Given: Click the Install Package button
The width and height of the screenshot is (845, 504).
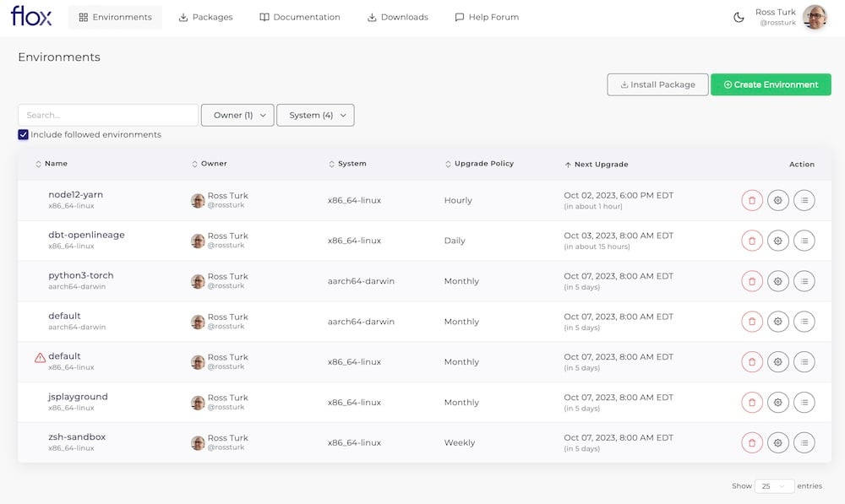Looking at the screenshot, I should 657,84.
